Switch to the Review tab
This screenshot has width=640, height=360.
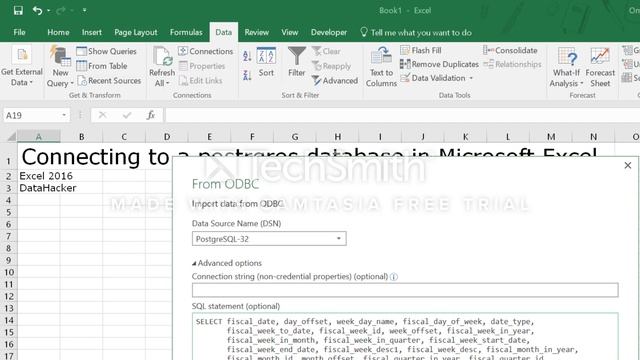(x=257, y=32)
